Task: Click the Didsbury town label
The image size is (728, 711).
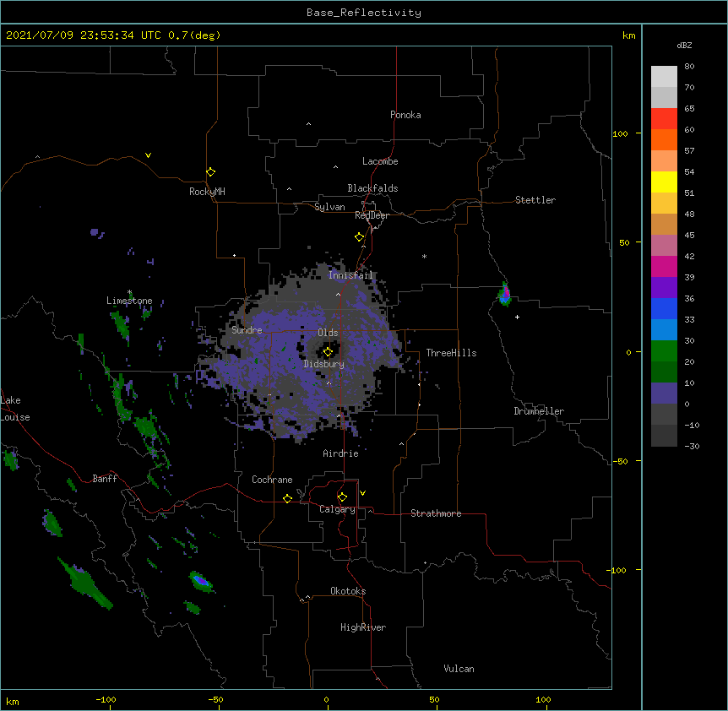Action: click(323, 364)
